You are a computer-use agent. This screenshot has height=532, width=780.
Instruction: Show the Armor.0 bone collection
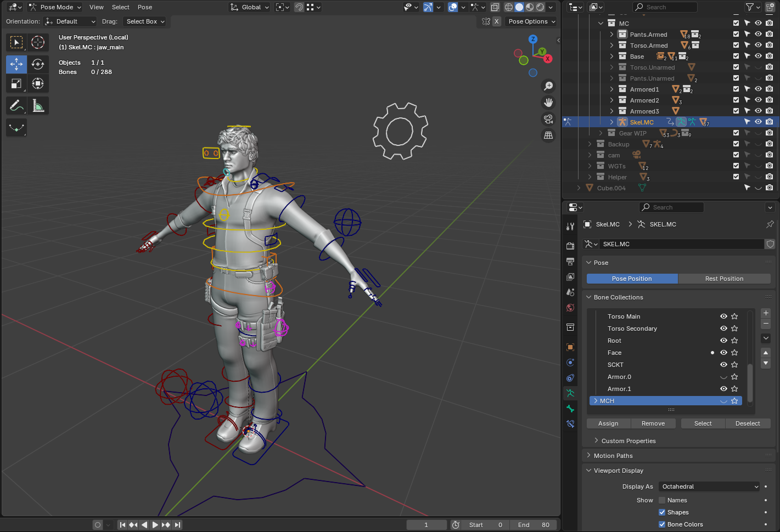click(x=723, y=377)
